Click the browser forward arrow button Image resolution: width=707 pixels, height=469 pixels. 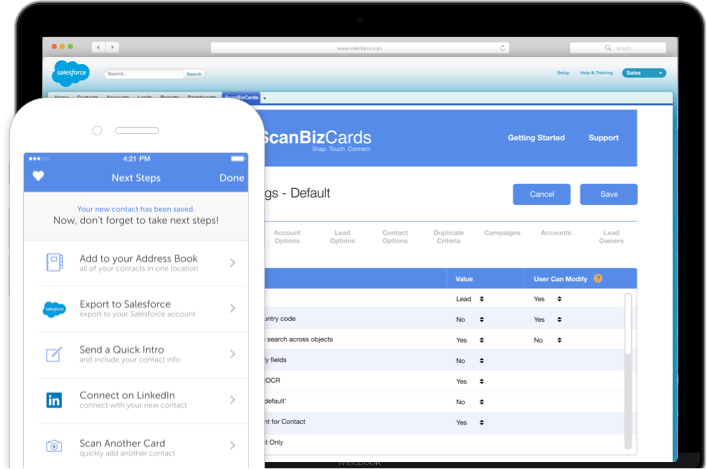coord(112,47)
